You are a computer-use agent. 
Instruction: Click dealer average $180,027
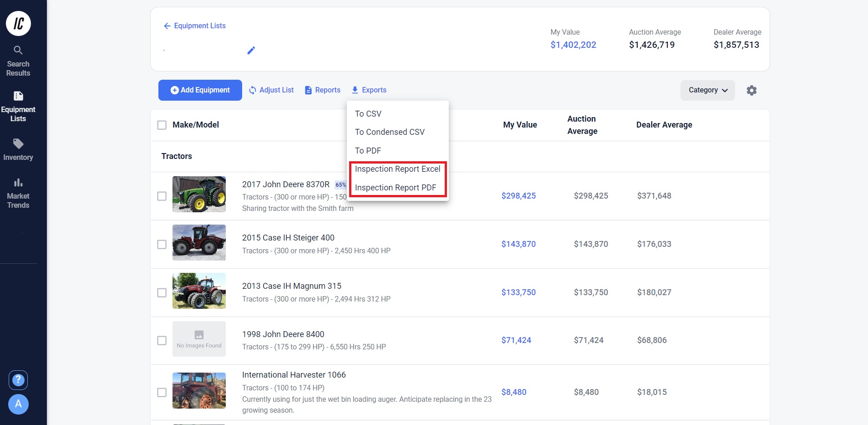(654, 292)
